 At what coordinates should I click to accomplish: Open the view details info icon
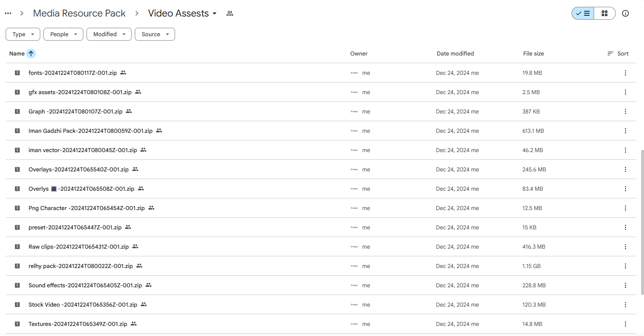coord(625,13)
